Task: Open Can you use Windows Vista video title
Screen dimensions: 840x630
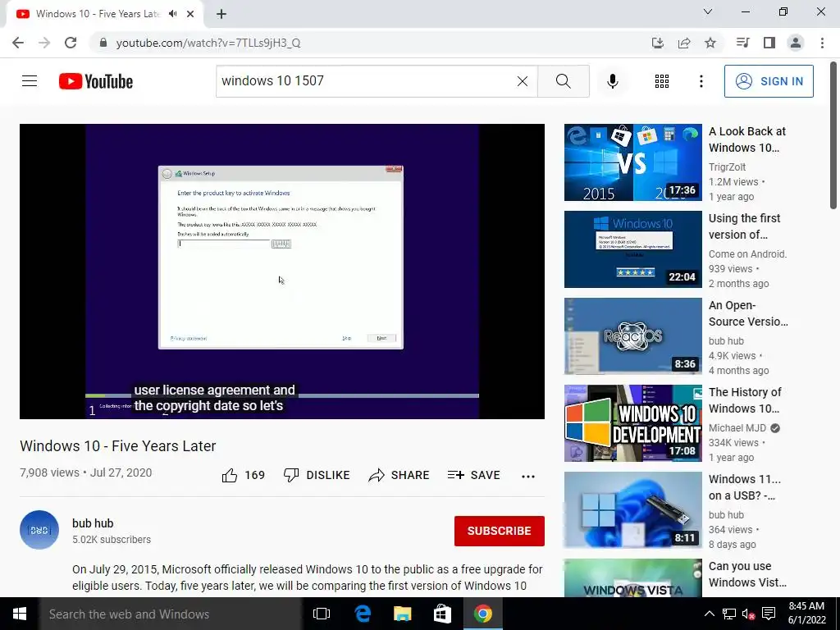Action: 747,574
